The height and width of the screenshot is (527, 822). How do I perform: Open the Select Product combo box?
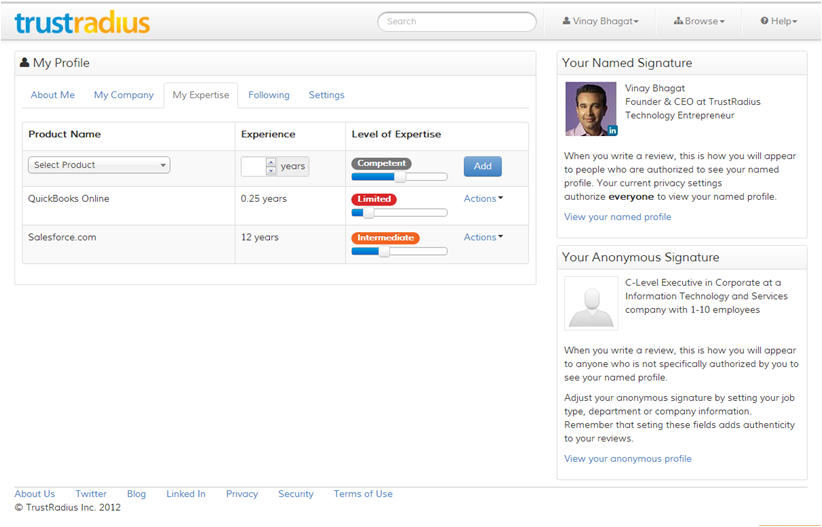point(99,165)
